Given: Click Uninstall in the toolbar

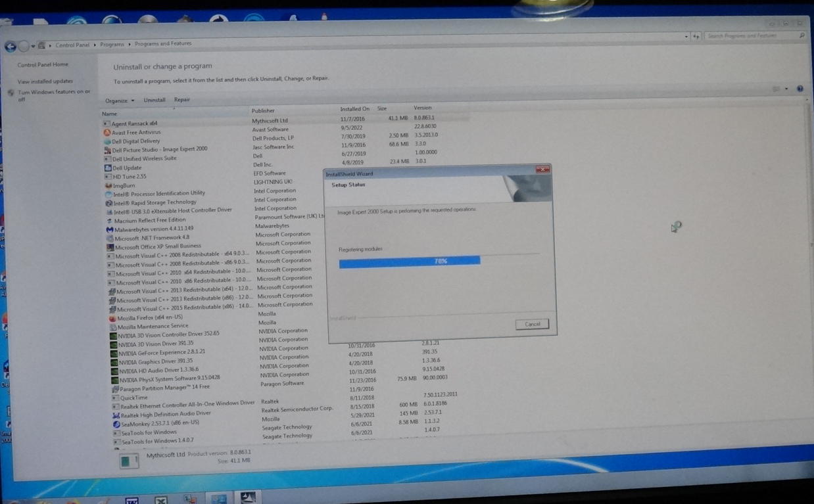Looking at the screenshot, I should (x=155, y=100).
